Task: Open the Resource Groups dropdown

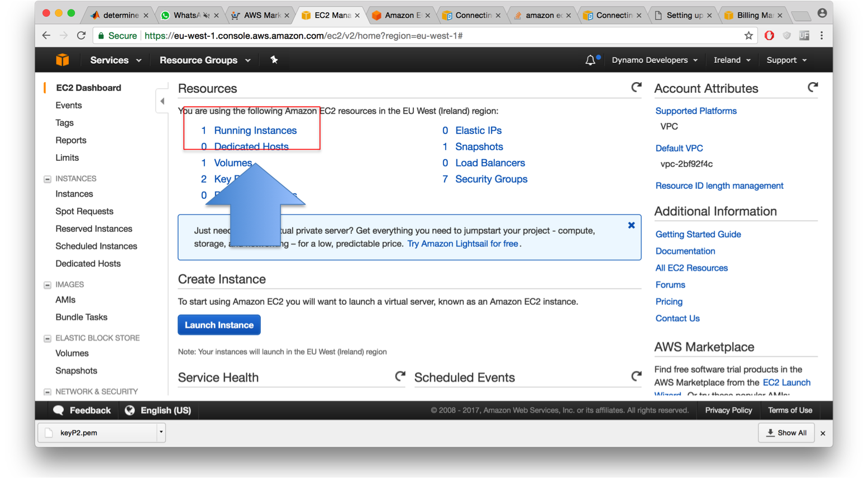Action: coord(205,60)
